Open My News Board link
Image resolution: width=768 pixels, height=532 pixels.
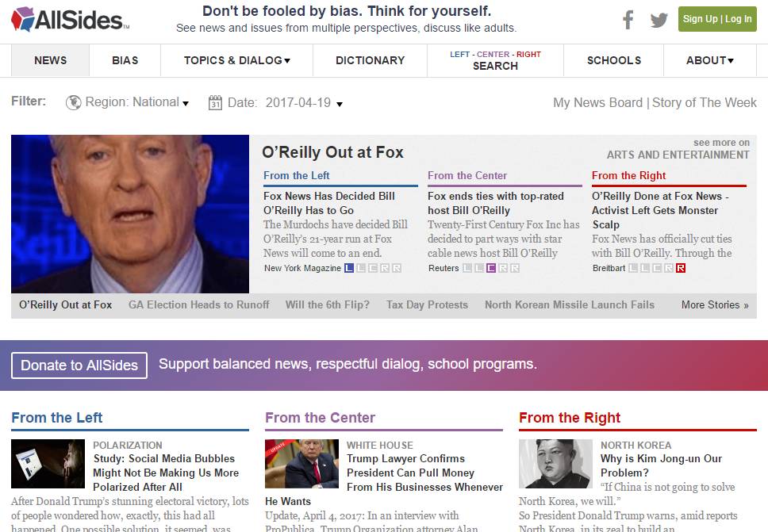(x=597, y=103)
